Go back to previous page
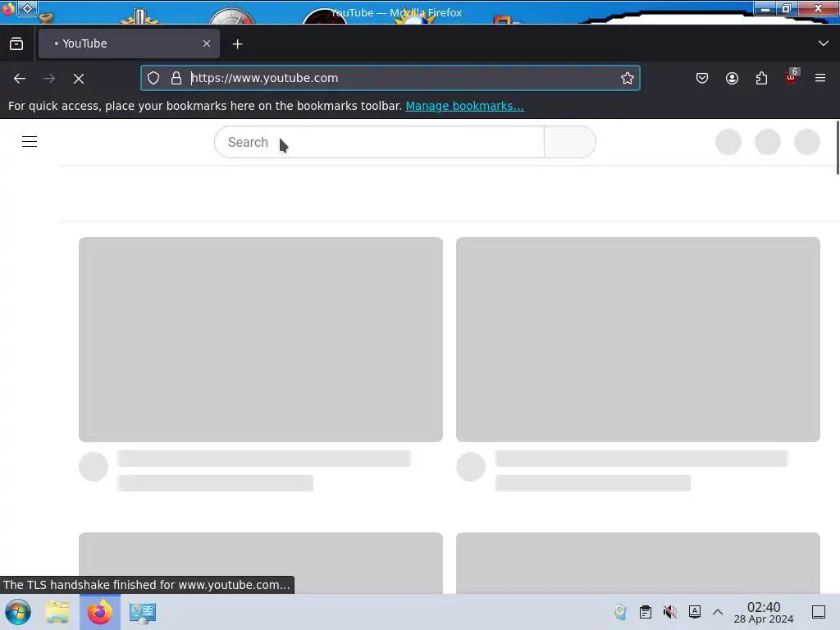This screenshot has height=630, width=840. point(20,79)
